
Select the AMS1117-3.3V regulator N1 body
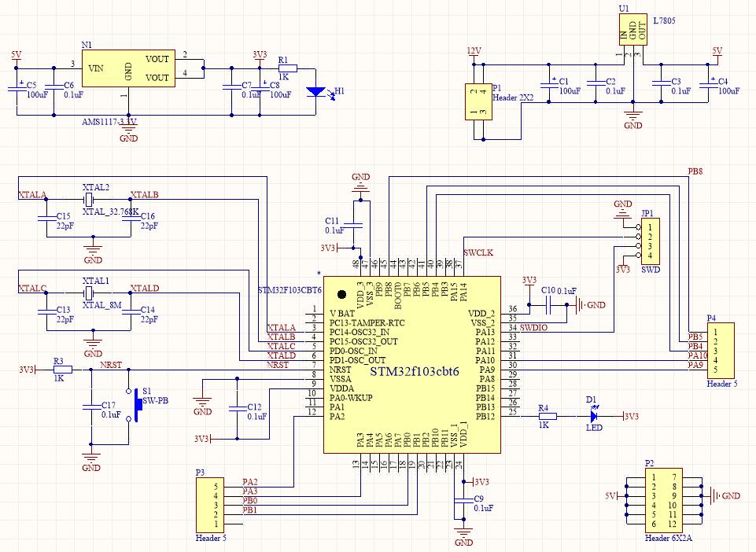pyautogui.click(x=127, y=68)
